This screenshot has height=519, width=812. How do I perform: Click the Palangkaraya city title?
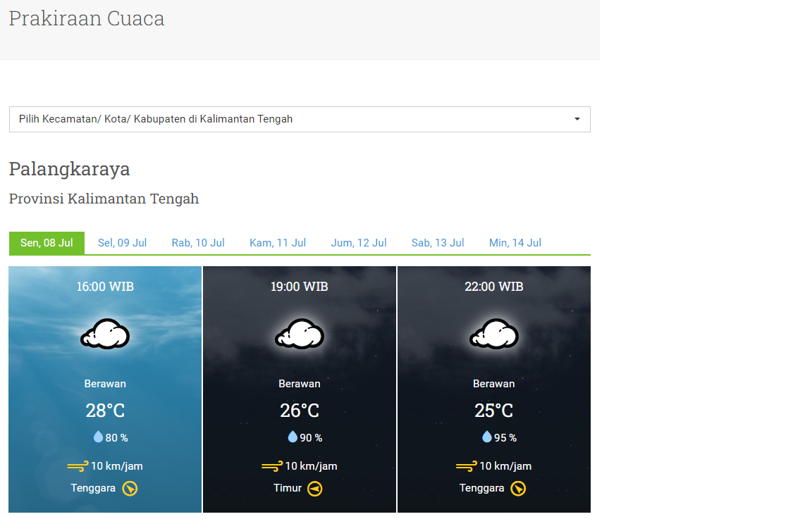click(x=69, y=169)
